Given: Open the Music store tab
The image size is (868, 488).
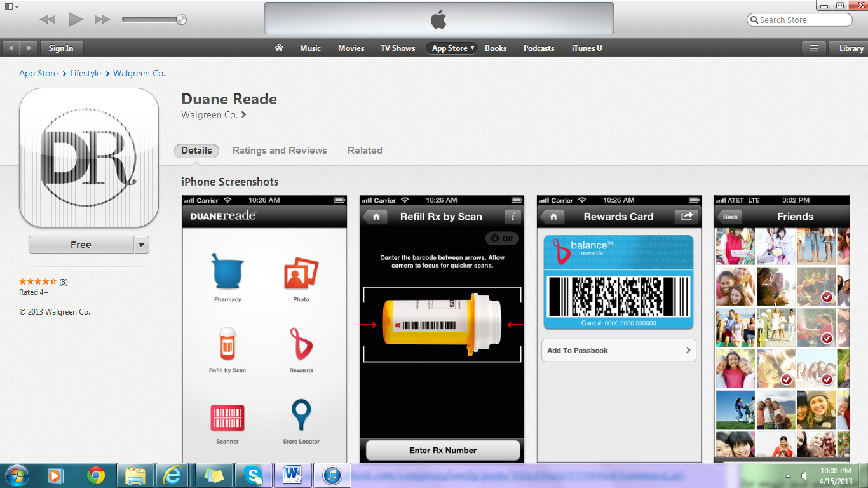Looking at the screenshot, I should [310, 48].
